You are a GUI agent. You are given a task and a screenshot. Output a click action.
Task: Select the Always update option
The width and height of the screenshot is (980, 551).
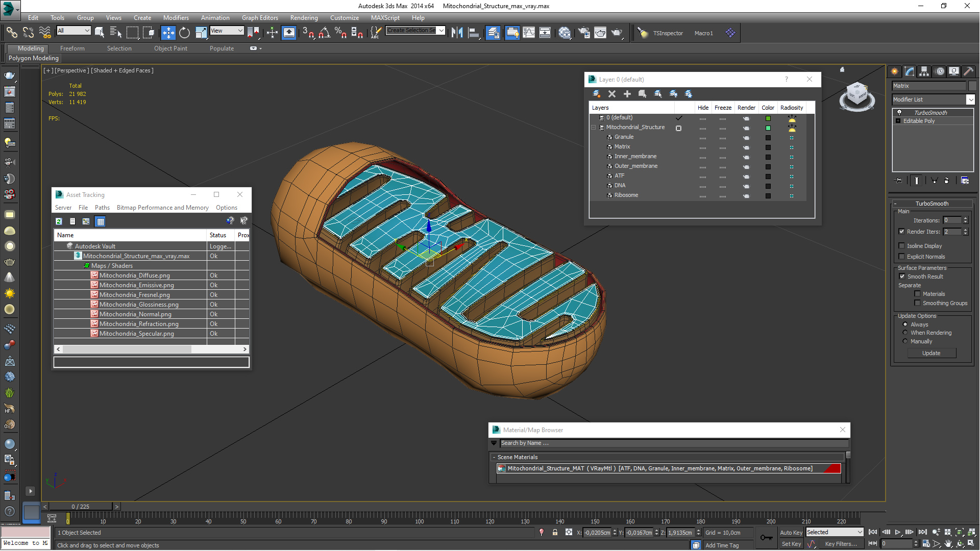pyautogui.click(x=905, y=324)
